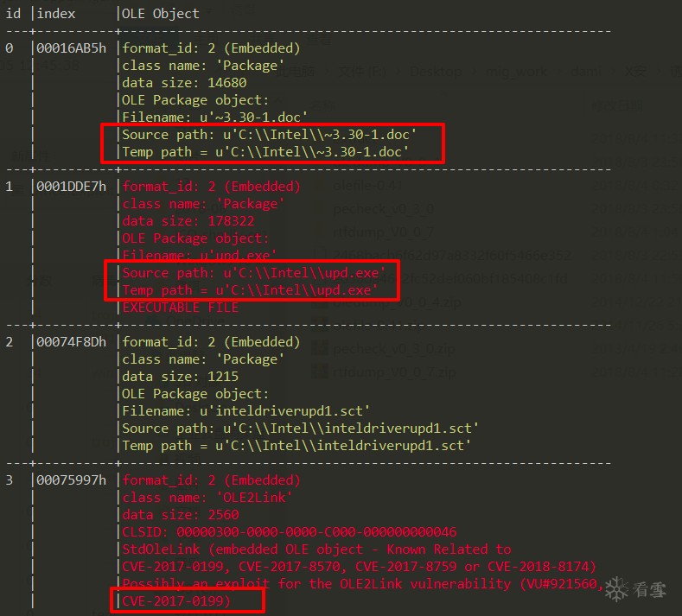Click index value 00075997h

pyautogui.click(x=71, y=480)
